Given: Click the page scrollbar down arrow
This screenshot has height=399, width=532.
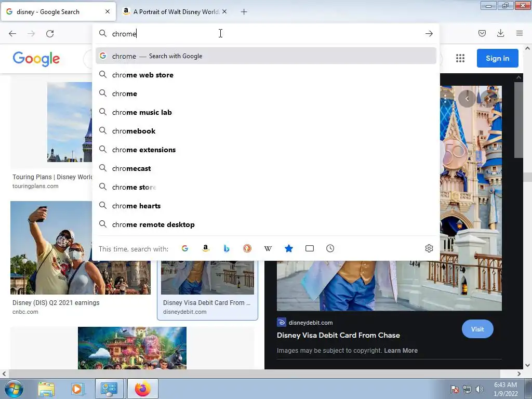Looking at the screenshot, I should point(527,365).
